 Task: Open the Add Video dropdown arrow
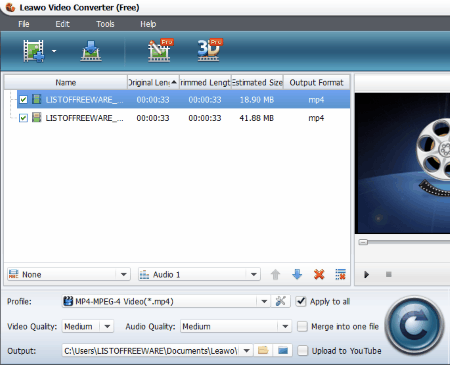click(54, 51)
